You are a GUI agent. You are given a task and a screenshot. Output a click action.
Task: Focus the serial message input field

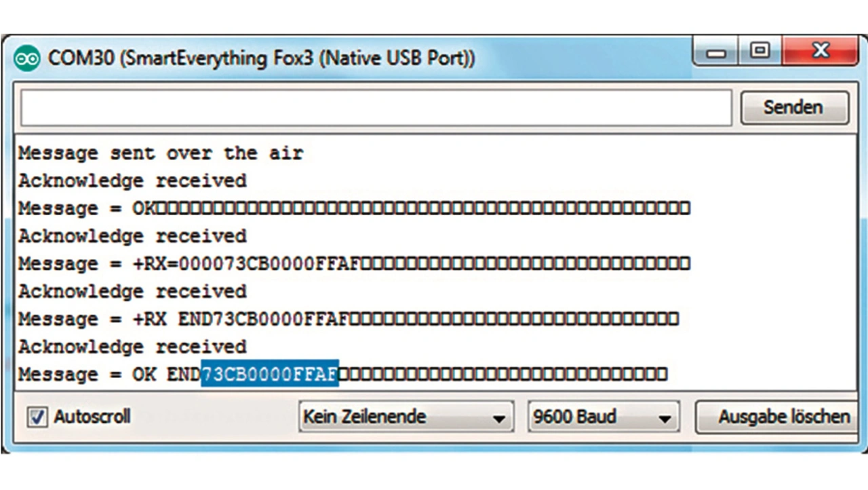coord(376,108)
